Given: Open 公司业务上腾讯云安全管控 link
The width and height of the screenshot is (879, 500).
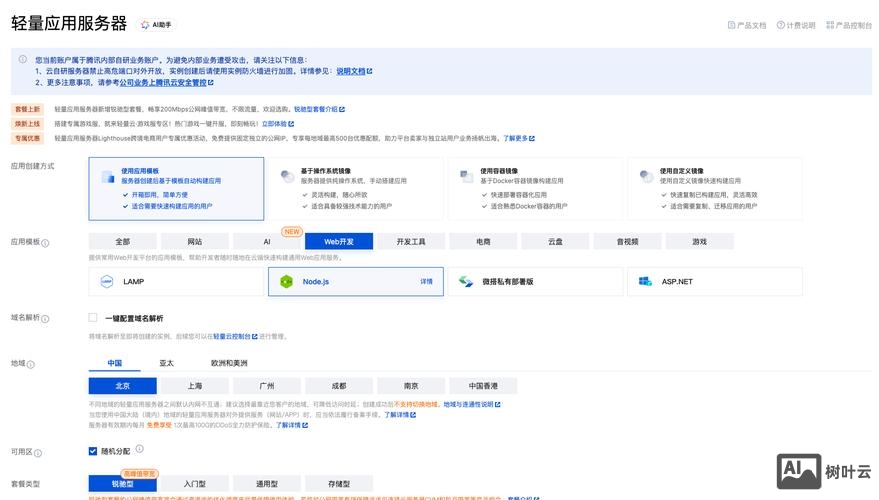Looking at the screenshot, I should click(163, 82).
